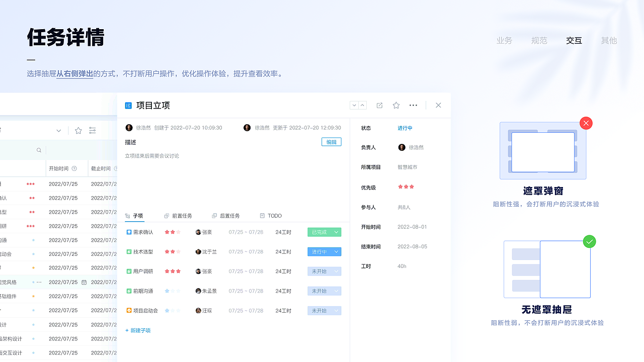Set priority stars of 项目启动会 subtask
This screenshot has width=644, height=362.
point(173,311)
